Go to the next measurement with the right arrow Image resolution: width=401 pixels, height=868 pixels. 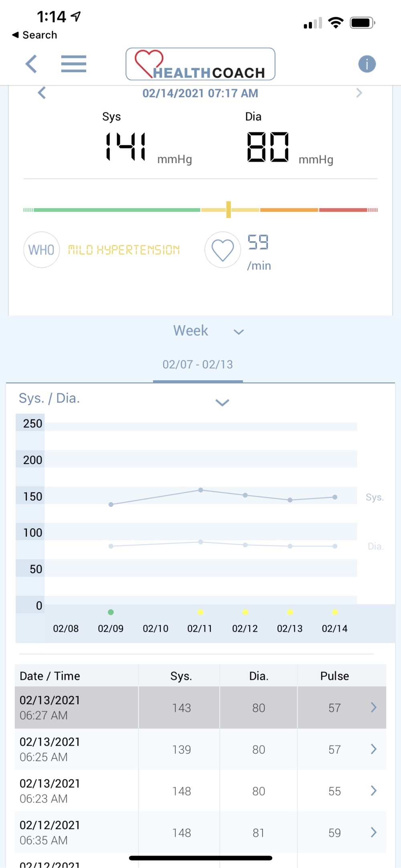tap(359, 93)
